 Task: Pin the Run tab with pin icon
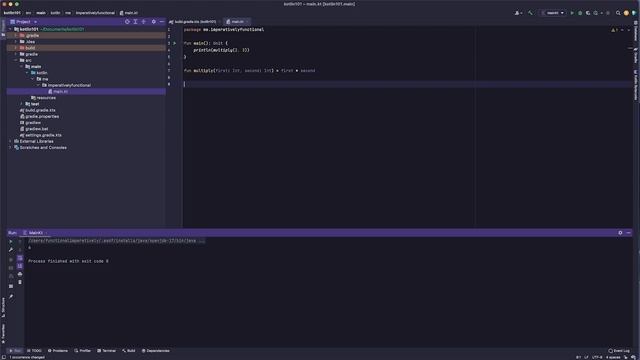(x=11, y=297)
